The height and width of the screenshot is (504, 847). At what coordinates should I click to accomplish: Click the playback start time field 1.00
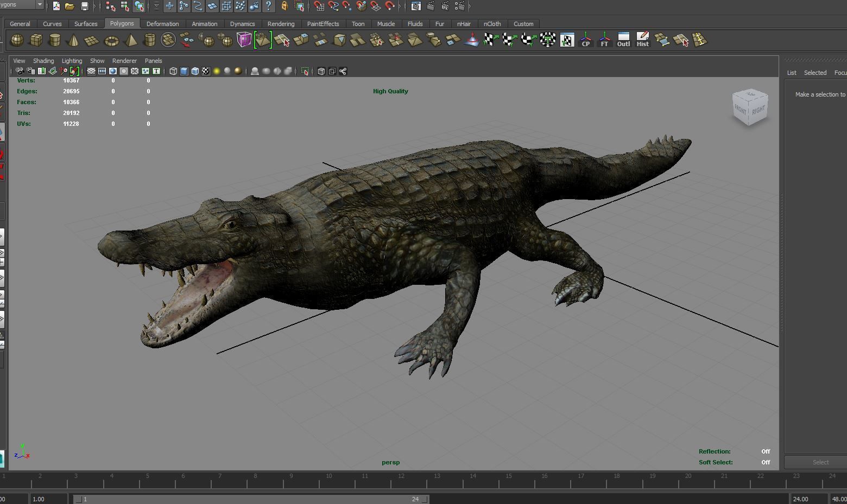(x=49, y=499)
